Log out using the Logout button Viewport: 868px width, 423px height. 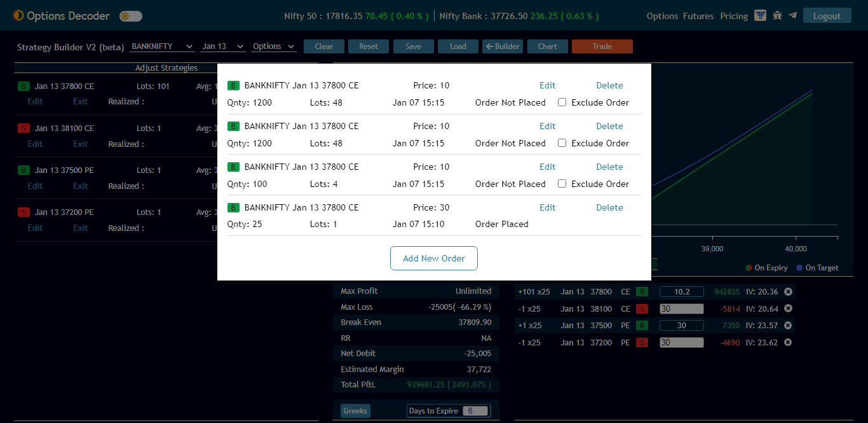coord(827,16)
